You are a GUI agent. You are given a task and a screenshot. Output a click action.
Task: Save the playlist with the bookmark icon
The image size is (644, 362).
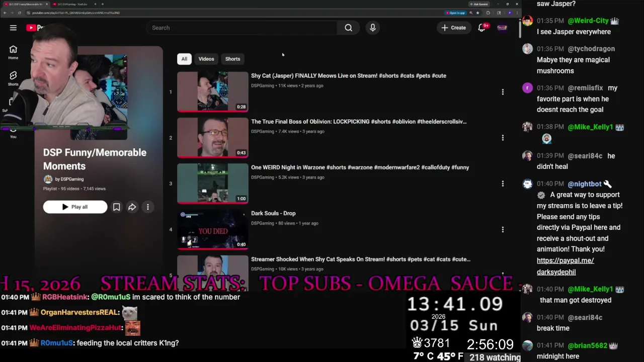116,207
